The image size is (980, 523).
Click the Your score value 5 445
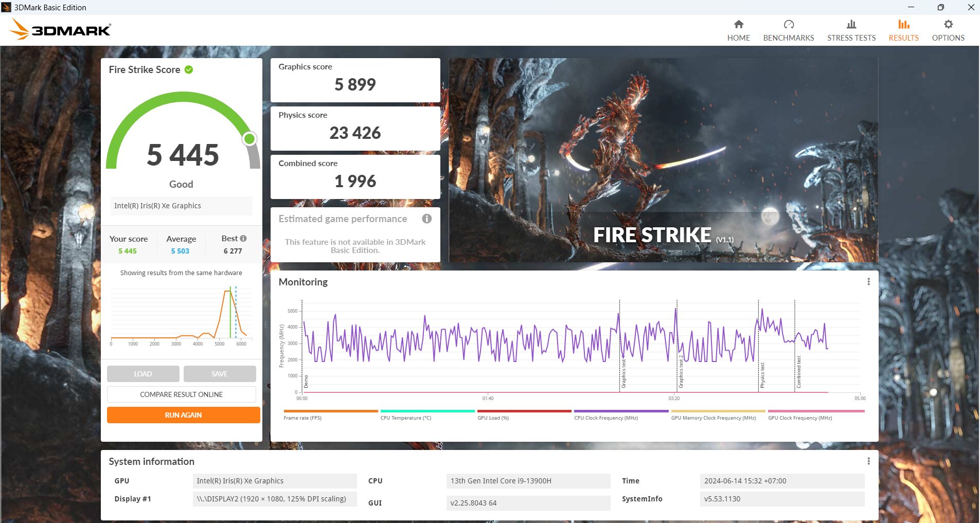pyautogui.click(x=128, y=251)
